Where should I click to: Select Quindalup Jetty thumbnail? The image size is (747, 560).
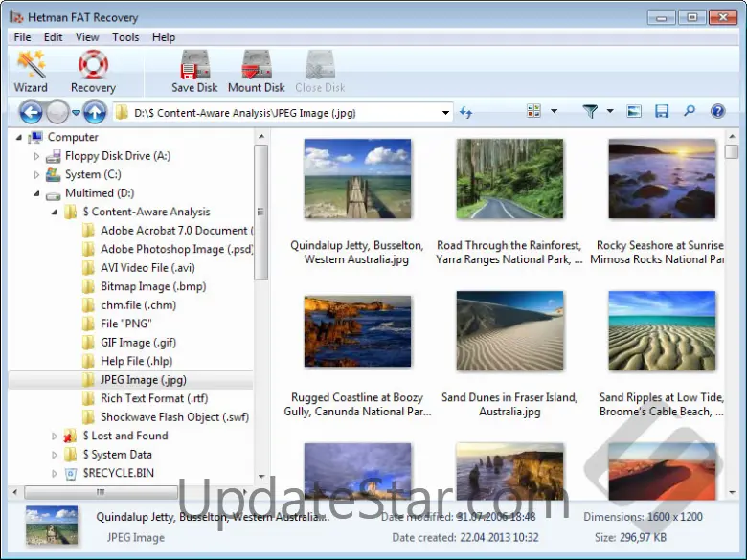(357, 179)
